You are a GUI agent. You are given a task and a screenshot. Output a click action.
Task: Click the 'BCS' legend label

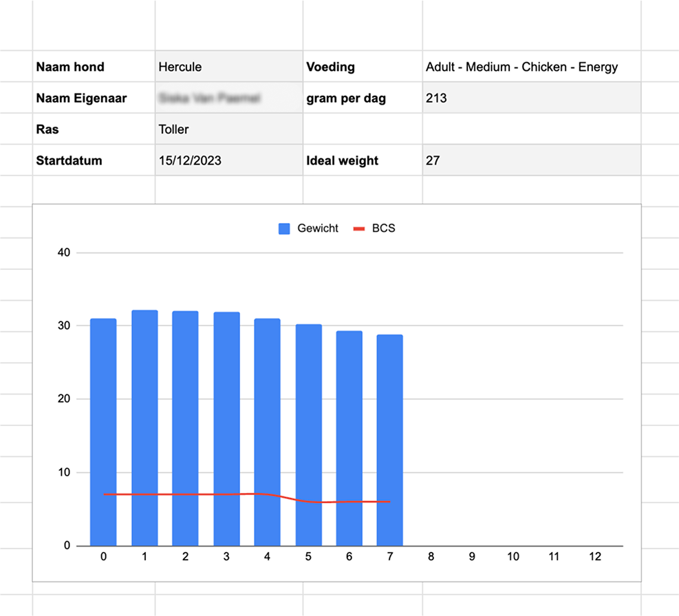pyautogui.click(x=384, y=229)
